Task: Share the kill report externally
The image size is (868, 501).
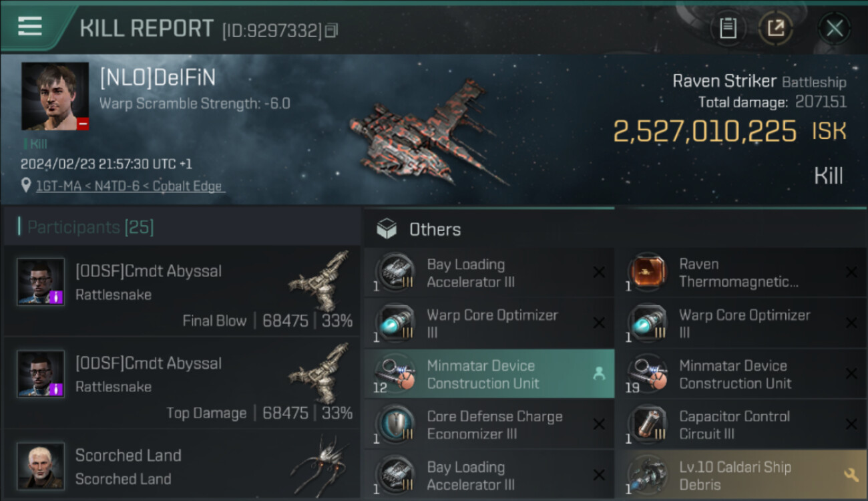Action: pos(775,28)
